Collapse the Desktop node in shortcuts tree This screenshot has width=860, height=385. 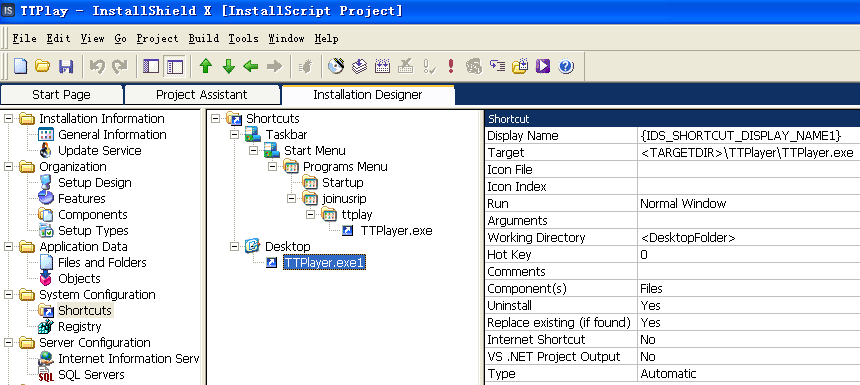234,247
